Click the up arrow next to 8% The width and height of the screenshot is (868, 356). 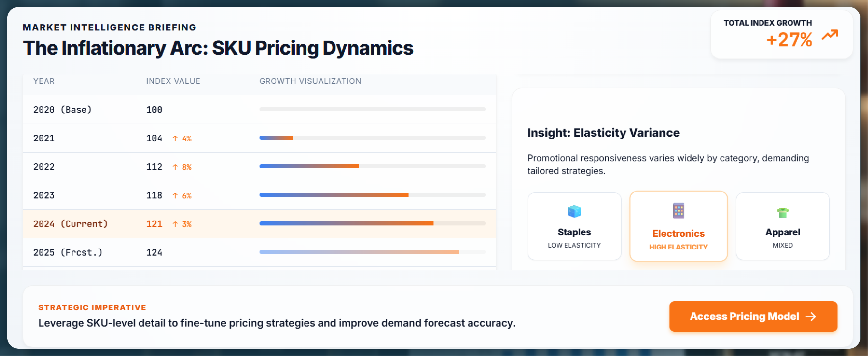pos(175,167)
